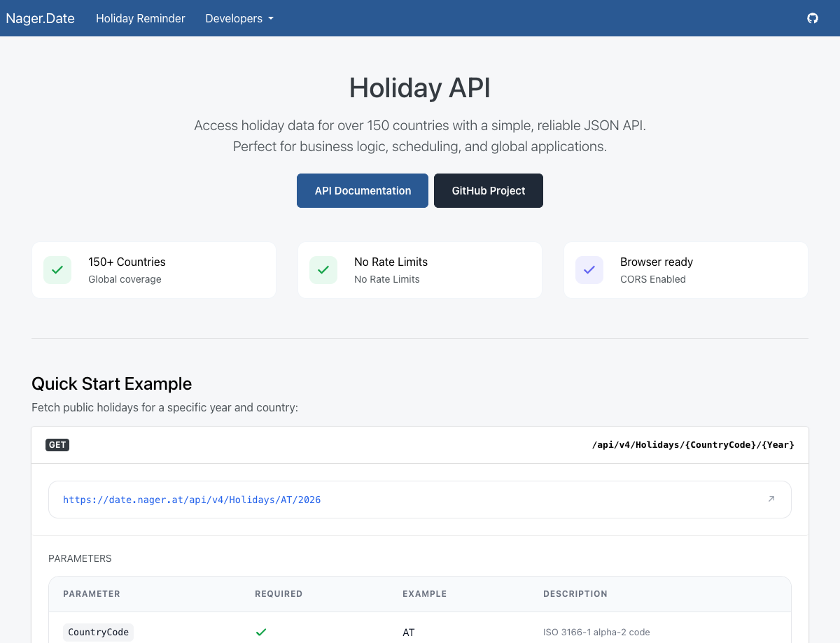This screenshot has width=840, height=643.
Task: Click the external-link arrow beside the URL
Action: coord(771,499)
